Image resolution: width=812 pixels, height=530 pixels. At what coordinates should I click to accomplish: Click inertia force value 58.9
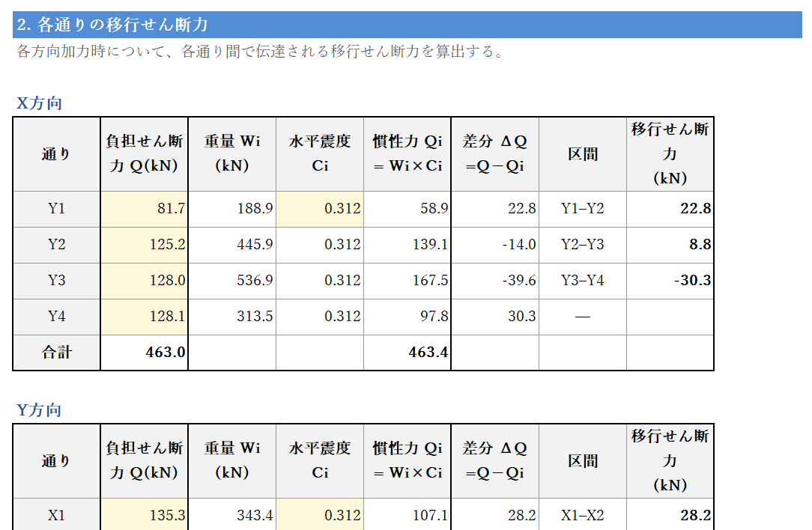407,209
